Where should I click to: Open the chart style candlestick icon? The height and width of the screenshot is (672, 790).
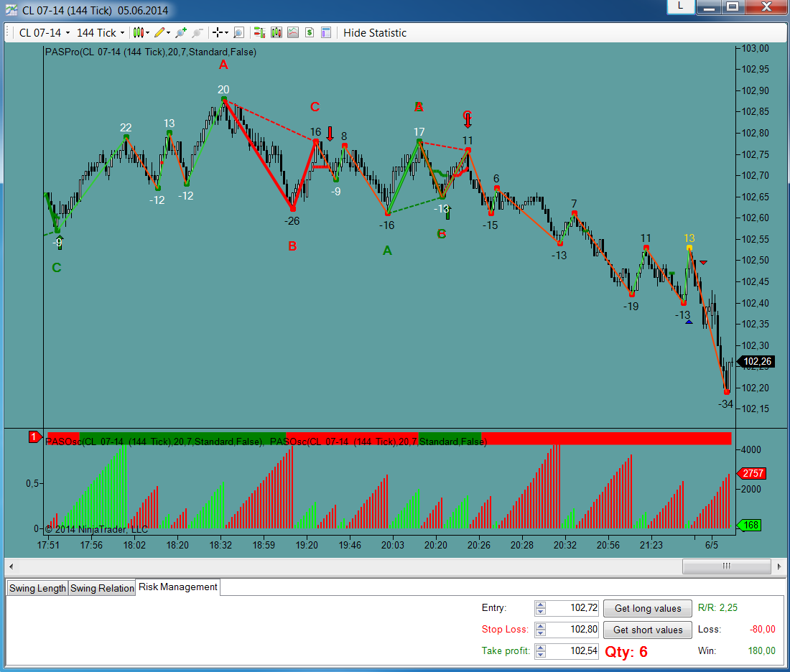139,33
